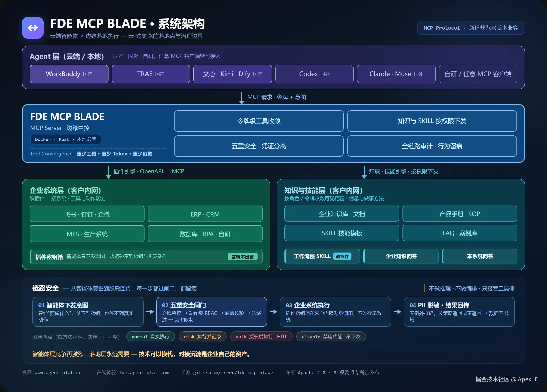Click step 04 PII 脱敏 · 结果回传 card
547x392 pixels.
459,312
